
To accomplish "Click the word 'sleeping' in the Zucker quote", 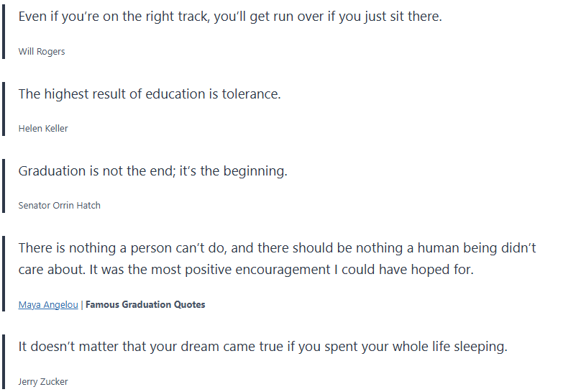I will pos(480,347).
